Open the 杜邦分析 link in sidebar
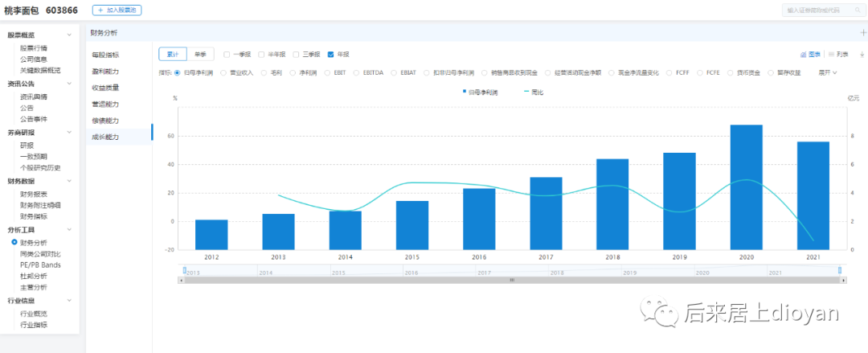 [x=34, y=276]
